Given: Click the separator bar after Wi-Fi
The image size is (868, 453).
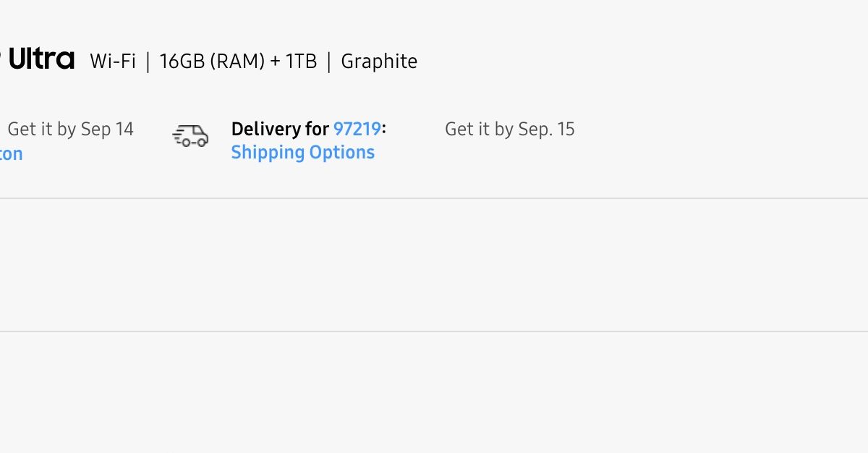Looking at the screenshot, I should 148,62.
